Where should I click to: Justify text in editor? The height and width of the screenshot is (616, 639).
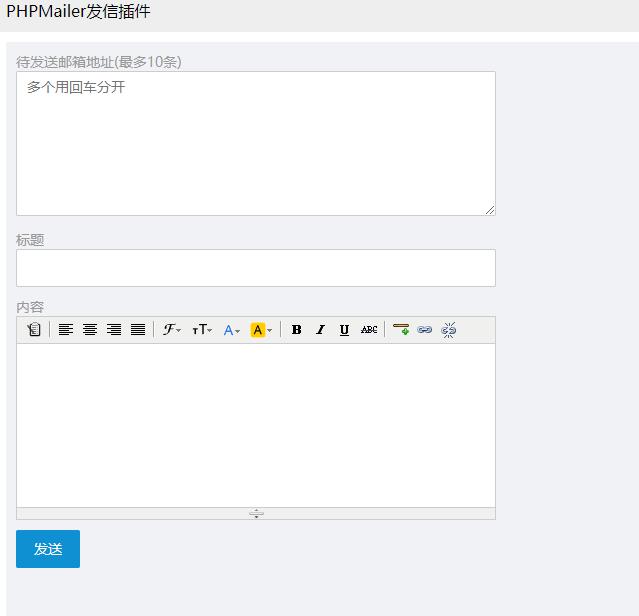click(138, 329)
